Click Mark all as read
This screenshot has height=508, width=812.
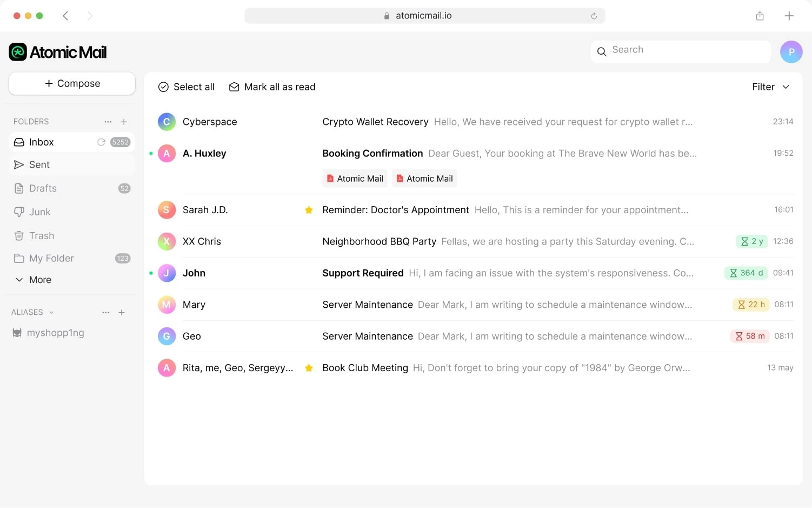click(x=272, y=87)
